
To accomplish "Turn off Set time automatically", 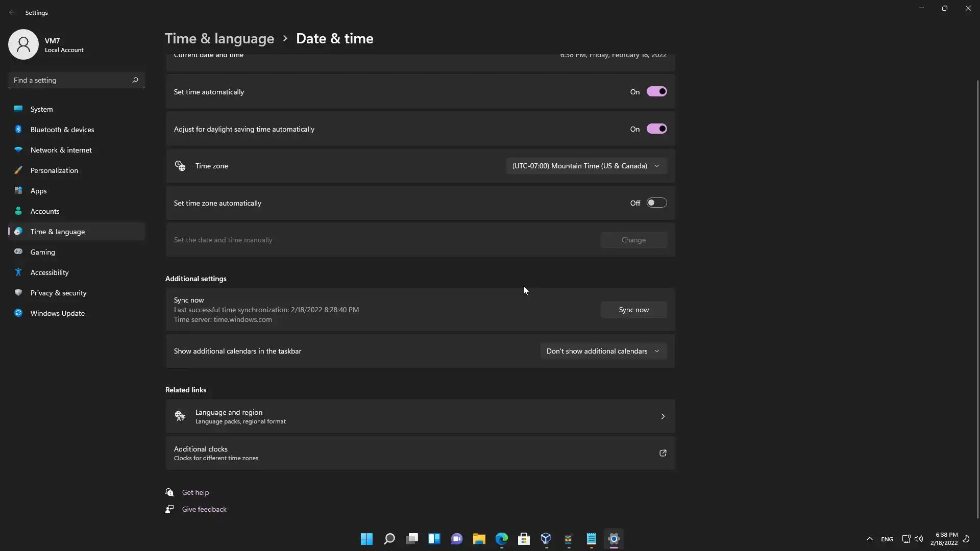I will coord(656,92).
